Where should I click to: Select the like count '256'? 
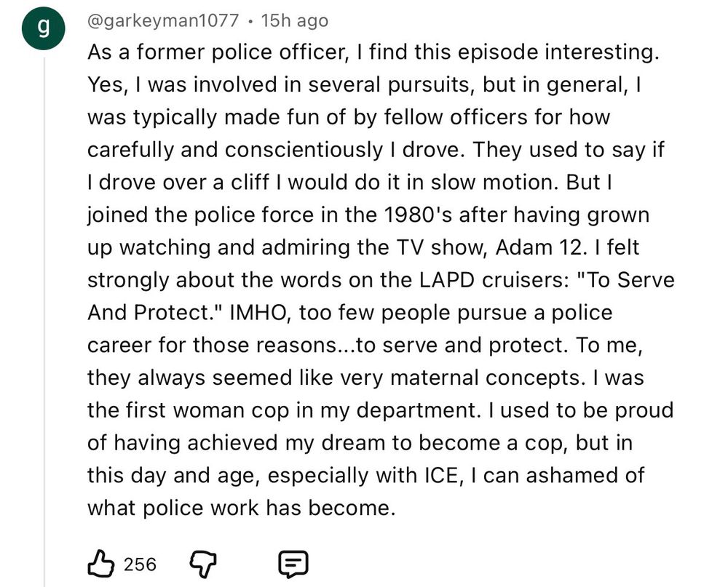click(x=142, y=563)
